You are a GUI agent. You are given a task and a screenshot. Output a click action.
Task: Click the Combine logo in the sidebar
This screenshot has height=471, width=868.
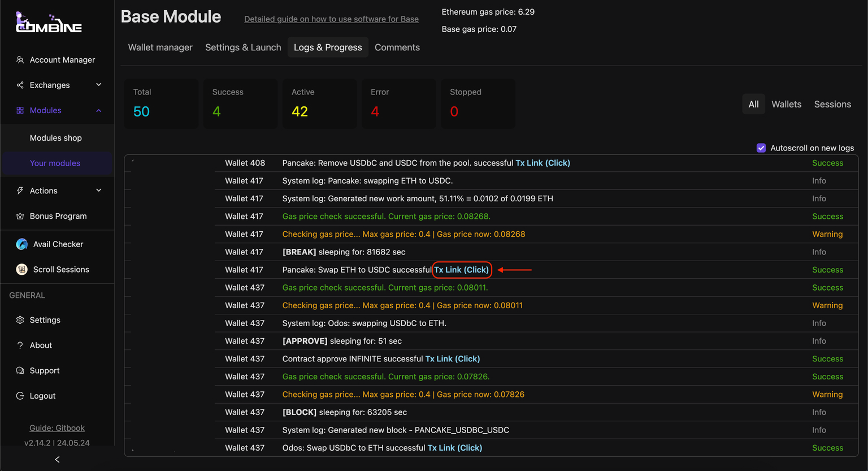(x=49, y=23)
